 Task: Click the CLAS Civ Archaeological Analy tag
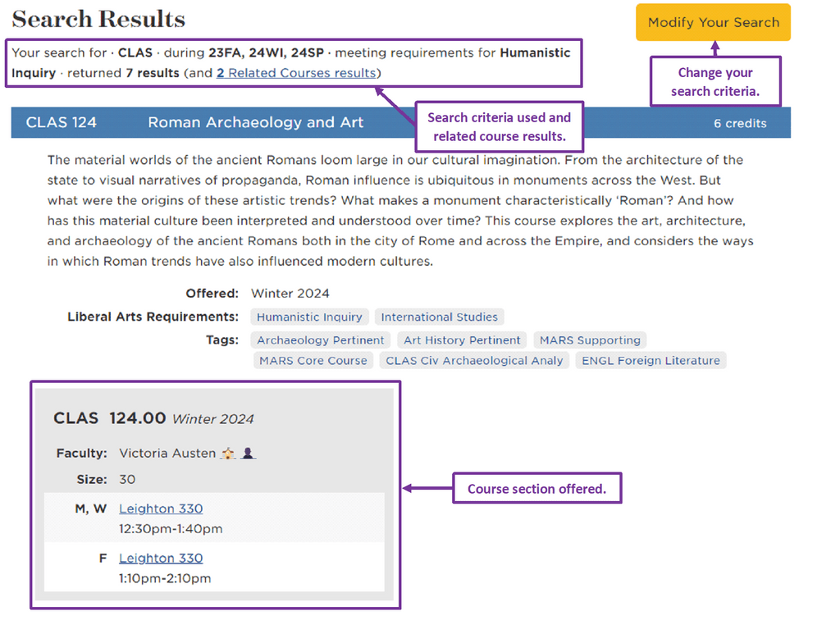(x=474, y=360)
